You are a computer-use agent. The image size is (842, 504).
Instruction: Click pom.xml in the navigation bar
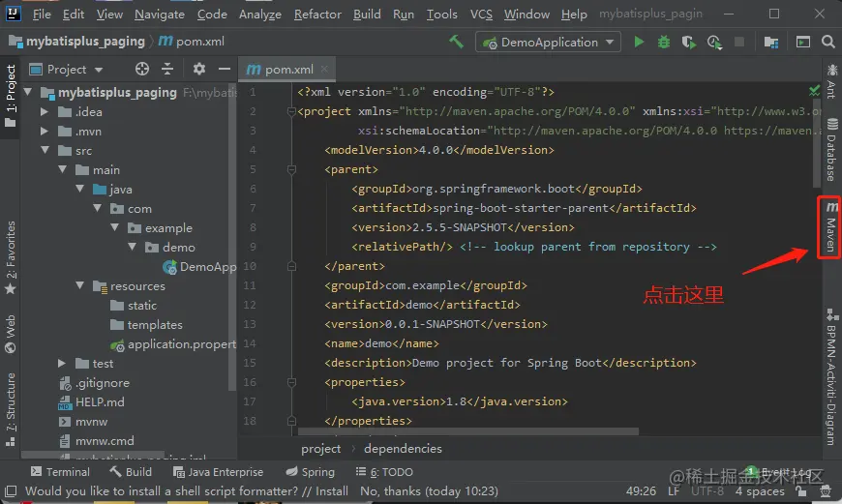click(192, 42)
